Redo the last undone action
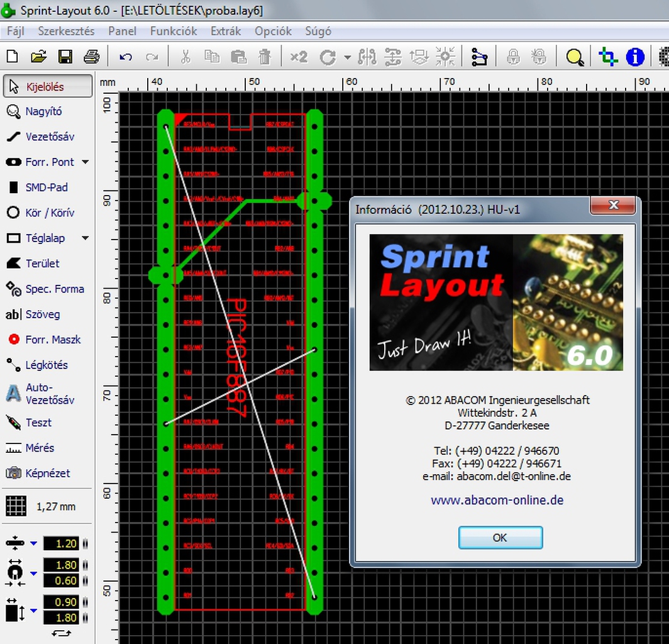Screen dimensions: 669x644 152,57
